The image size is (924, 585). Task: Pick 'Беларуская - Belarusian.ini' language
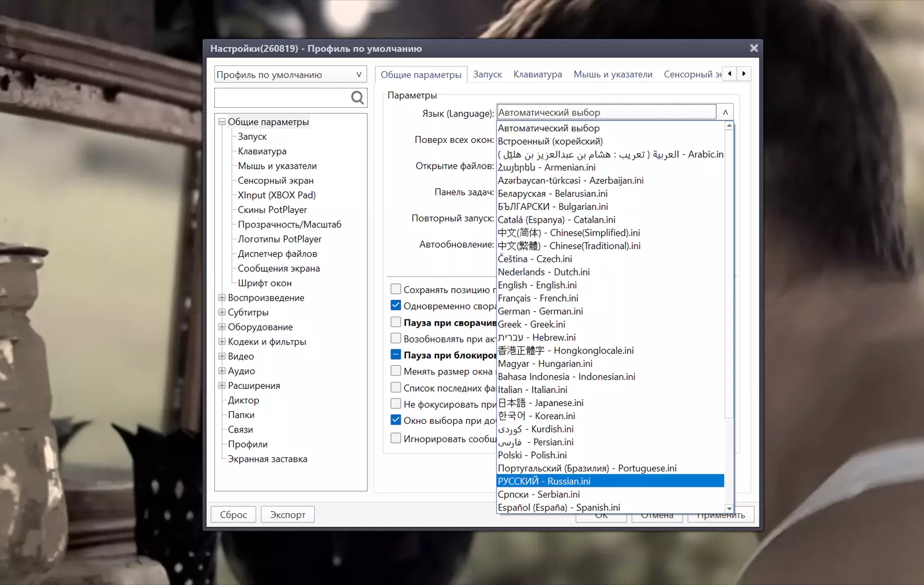click(x=610, y=194)
